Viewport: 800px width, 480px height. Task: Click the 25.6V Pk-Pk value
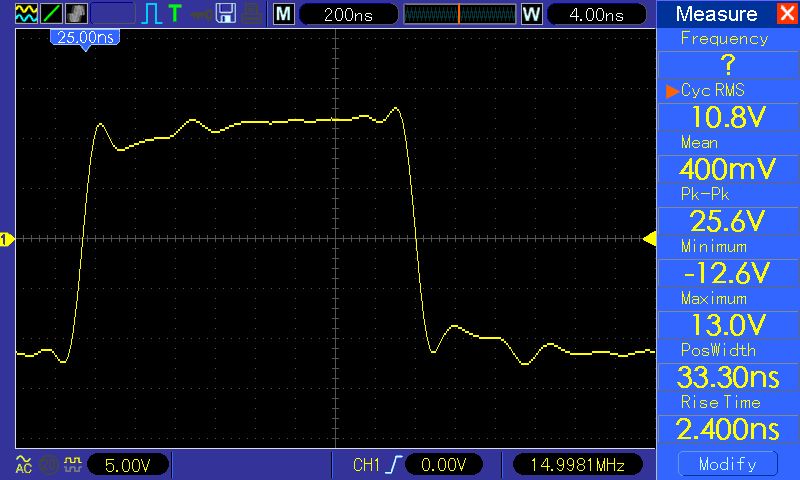click(728, 221)
